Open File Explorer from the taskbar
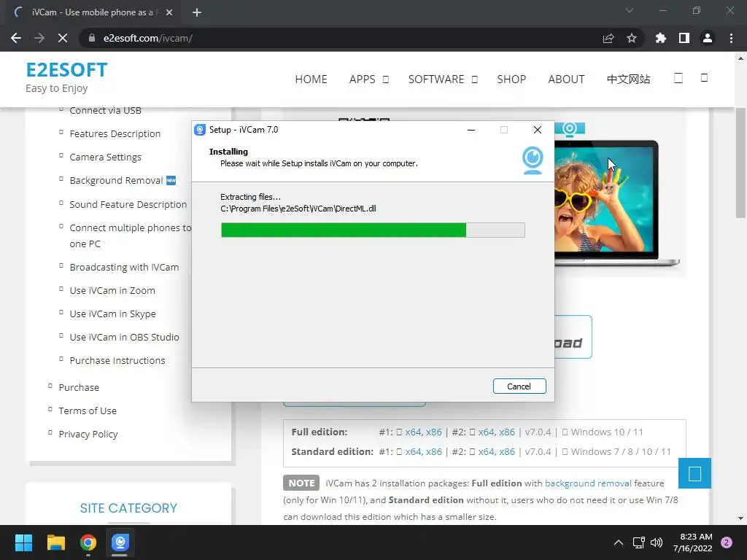The width and height of the screenshot is (747, 560). (55, 542)
